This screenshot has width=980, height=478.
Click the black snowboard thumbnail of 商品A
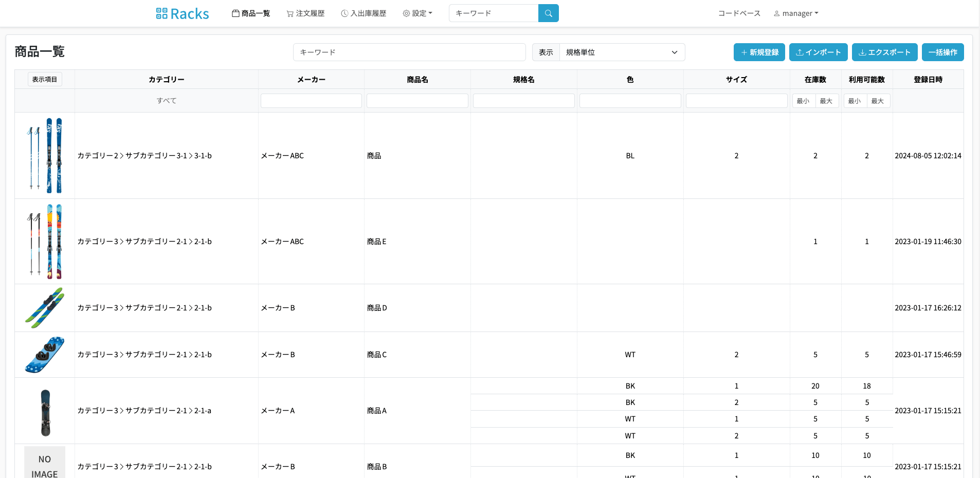pos(45,412)
